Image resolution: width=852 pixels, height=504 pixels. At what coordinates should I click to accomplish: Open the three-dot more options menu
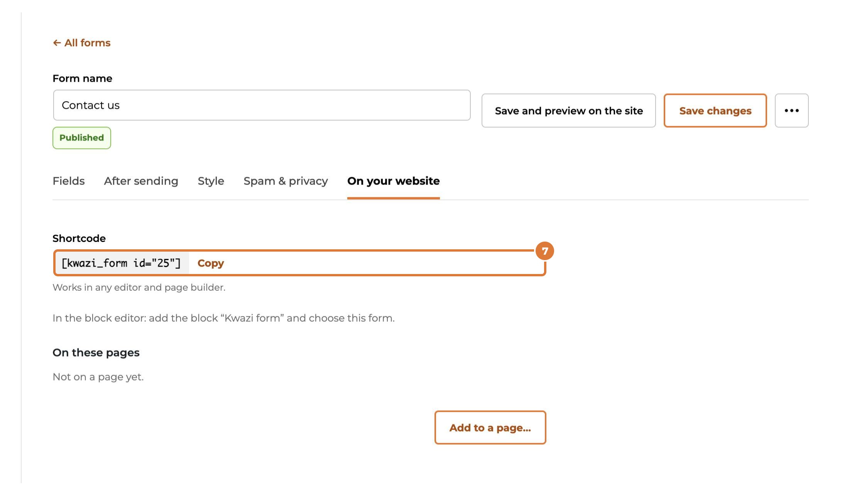point(791,111)
